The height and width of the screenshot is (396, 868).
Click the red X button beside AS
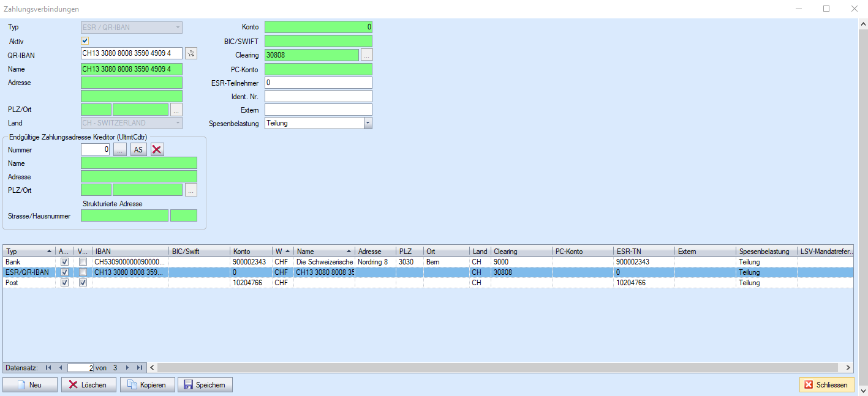coord(157,150)
